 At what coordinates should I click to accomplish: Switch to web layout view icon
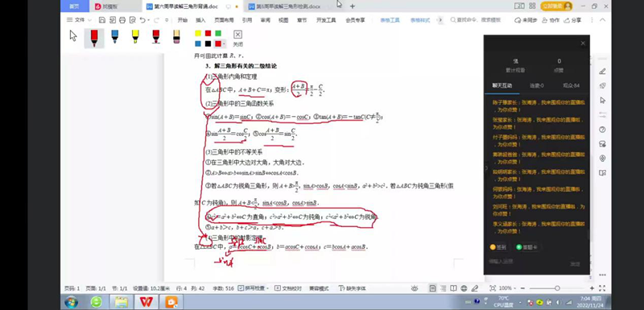click(x=464, y=288)
